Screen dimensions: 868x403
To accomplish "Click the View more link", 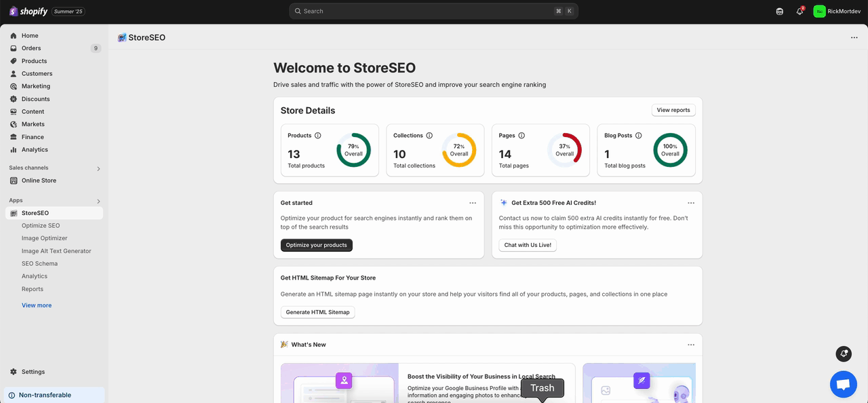I will 37,305.
